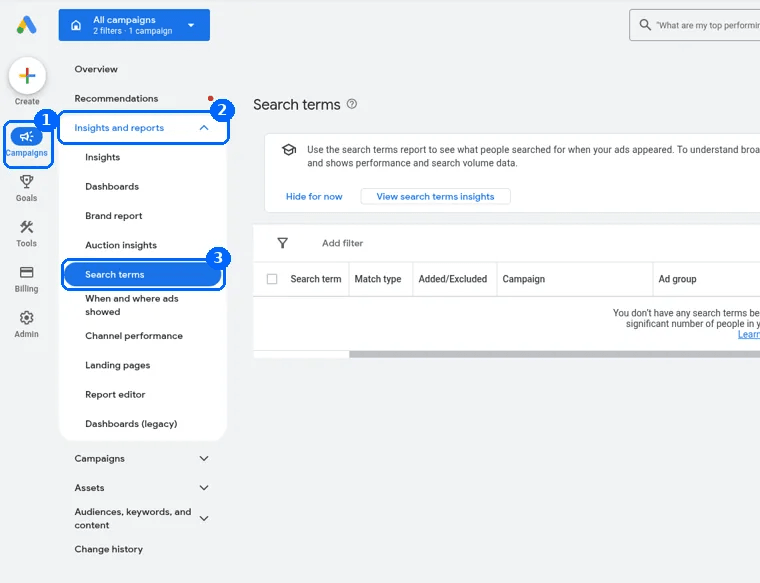Click the Google Ads logo

click(x=27, y=25)
